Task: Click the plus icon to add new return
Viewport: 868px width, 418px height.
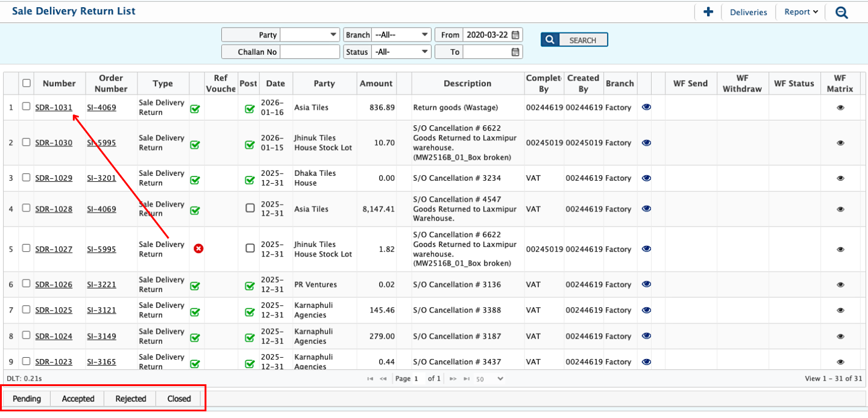Action: tap(708, 12)
